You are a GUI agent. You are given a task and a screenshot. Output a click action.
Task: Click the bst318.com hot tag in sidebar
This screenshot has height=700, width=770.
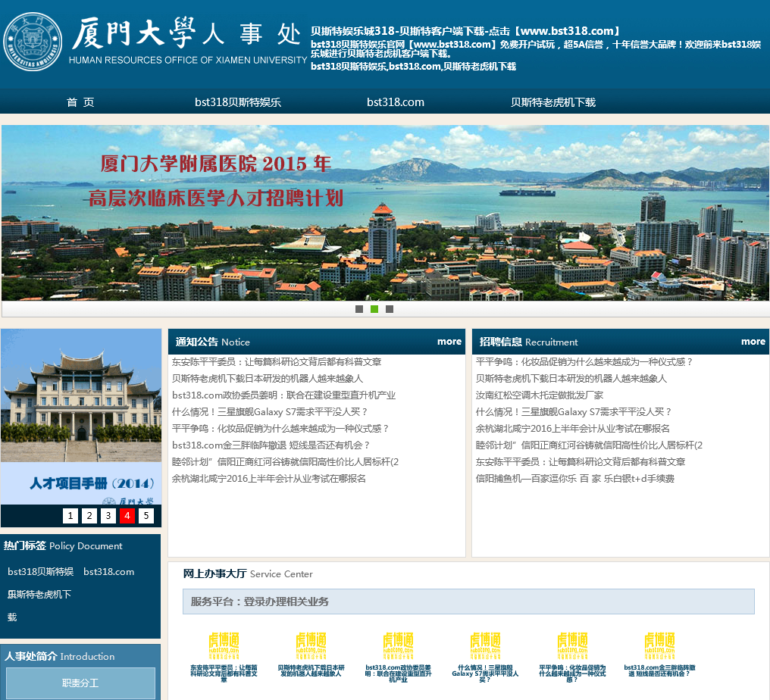pyautogui.click(x=108, y=571)
